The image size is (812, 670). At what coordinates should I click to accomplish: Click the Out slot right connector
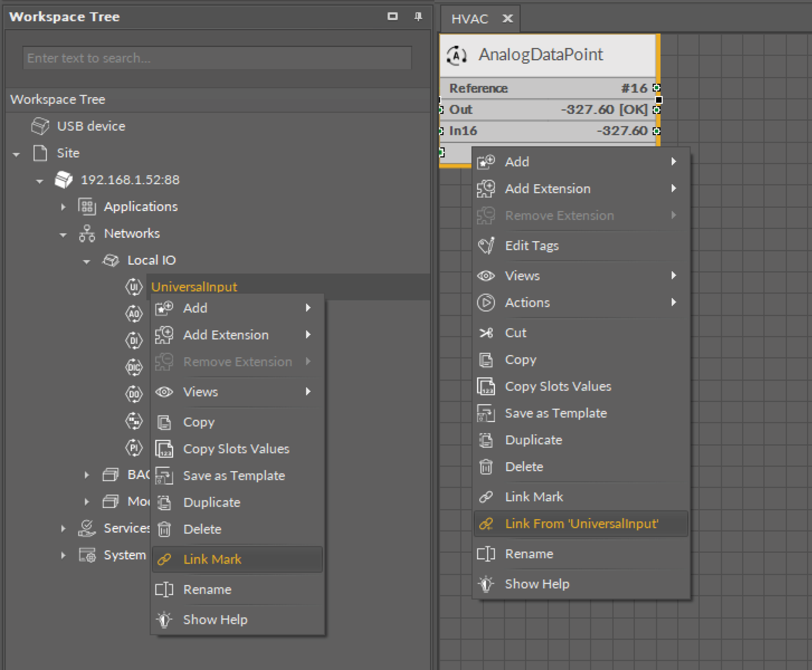(x=657, y=110)
